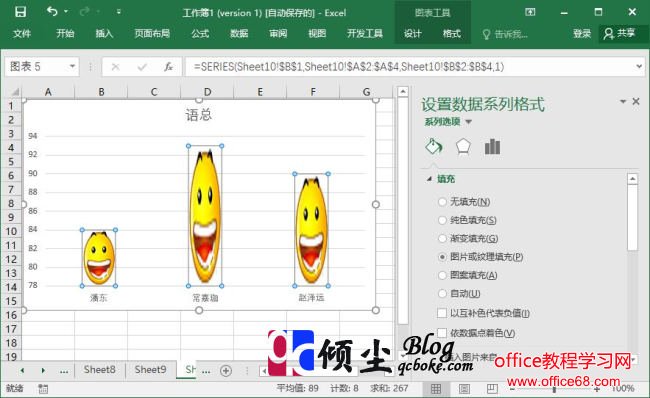
Task: Click worksheet vertical scrollbar up arrow
Action: tap(403, 92)
